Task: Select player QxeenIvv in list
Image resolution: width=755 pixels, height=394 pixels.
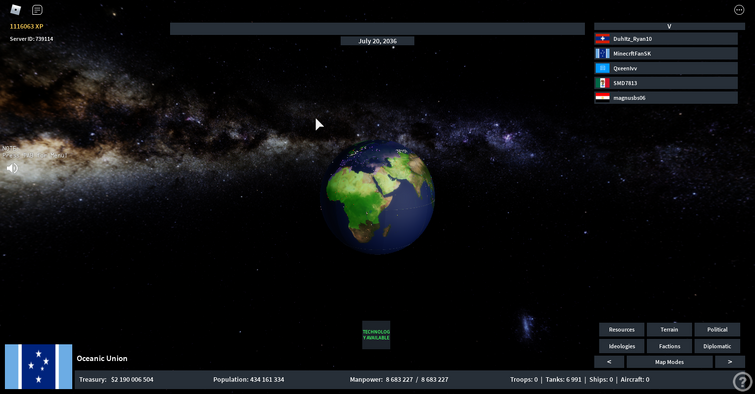Action: pyautogui.click(x=666, y=68)
